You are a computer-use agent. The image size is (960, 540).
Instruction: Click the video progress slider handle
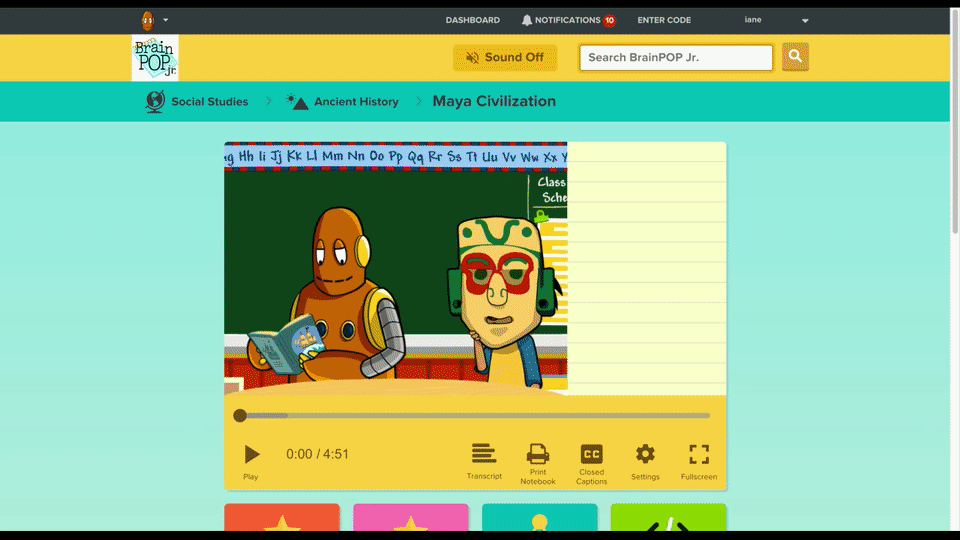point(240,416)
